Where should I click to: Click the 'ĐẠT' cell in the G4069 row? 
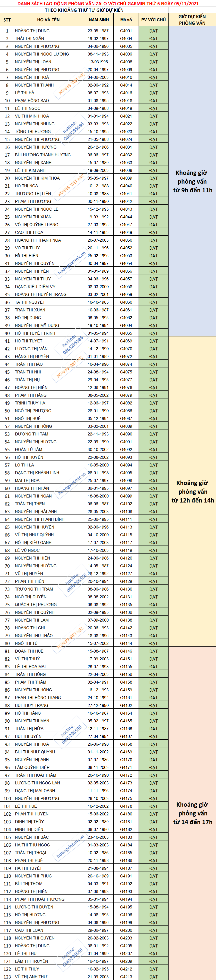click(153, 341)
